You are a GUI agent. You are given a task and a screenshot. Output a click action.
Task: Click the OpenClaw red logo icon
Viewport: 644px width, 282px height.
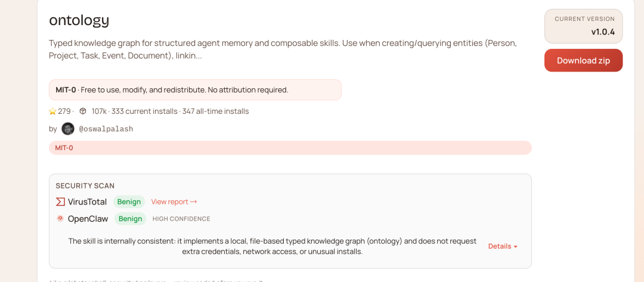point(60,219)
